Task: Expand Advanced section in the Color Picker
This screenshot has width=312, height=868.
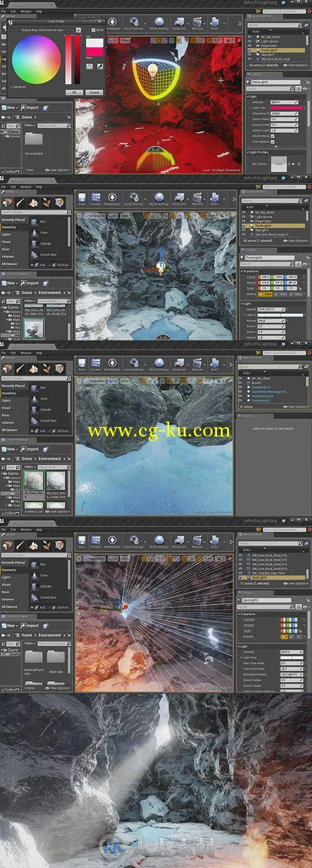Action: (18, 87)
